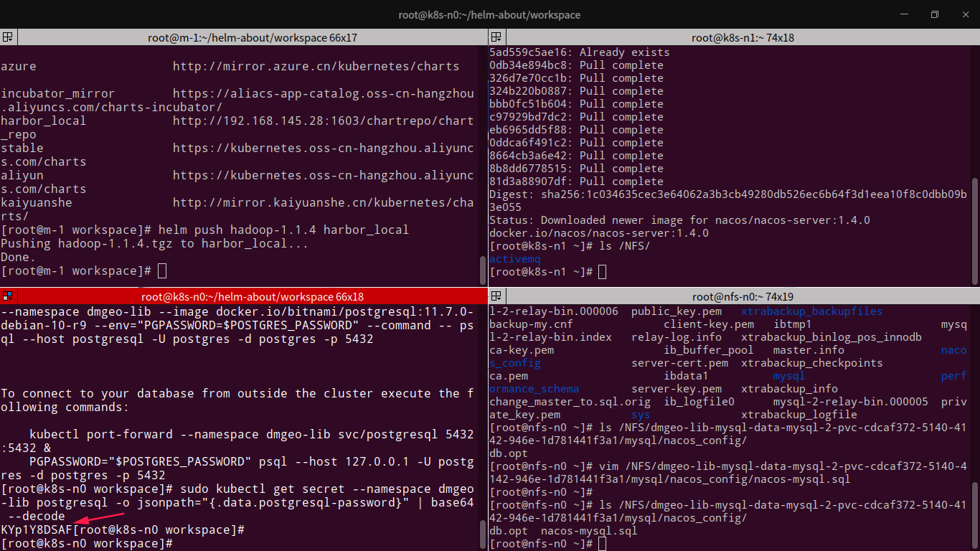The width and height of the screenshot is (980, 551).
Task: Expand the dropdown arrow on k8s-n1 pane icon
Action: pyautogui.click(x=501, y=40)
